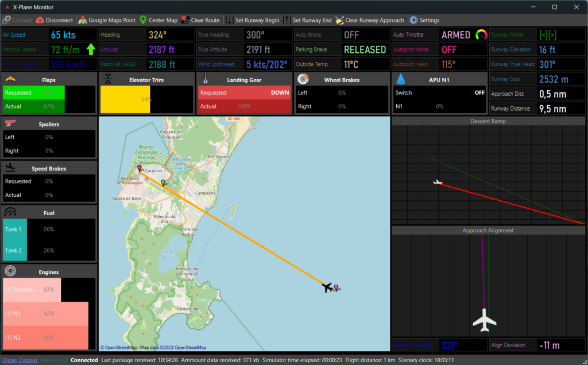Click the Tank 1 fuel bar
The height and width of the screenshot is (365, 588).
[x=15, y=230]
